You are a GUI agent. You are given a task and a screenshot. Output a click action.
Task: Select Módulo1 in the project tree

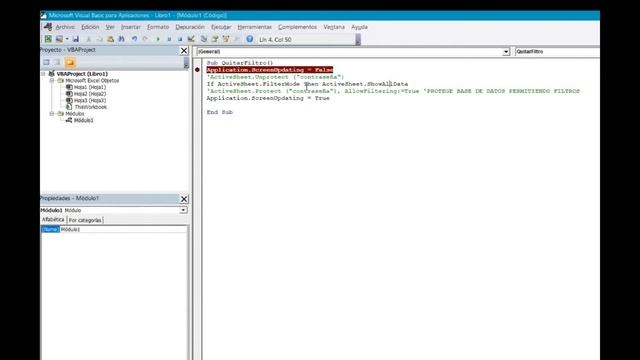(x=84, y=120)
